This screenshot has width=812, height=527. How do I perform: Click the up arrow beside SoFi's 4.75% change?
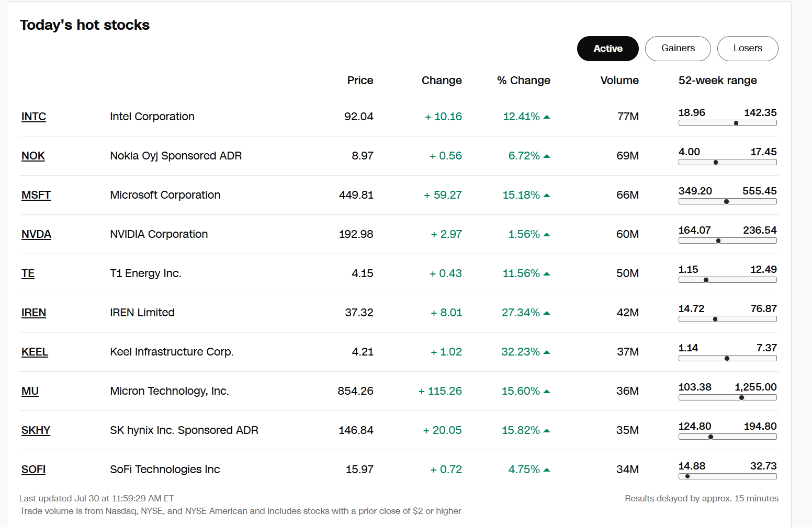click(547, 470)
